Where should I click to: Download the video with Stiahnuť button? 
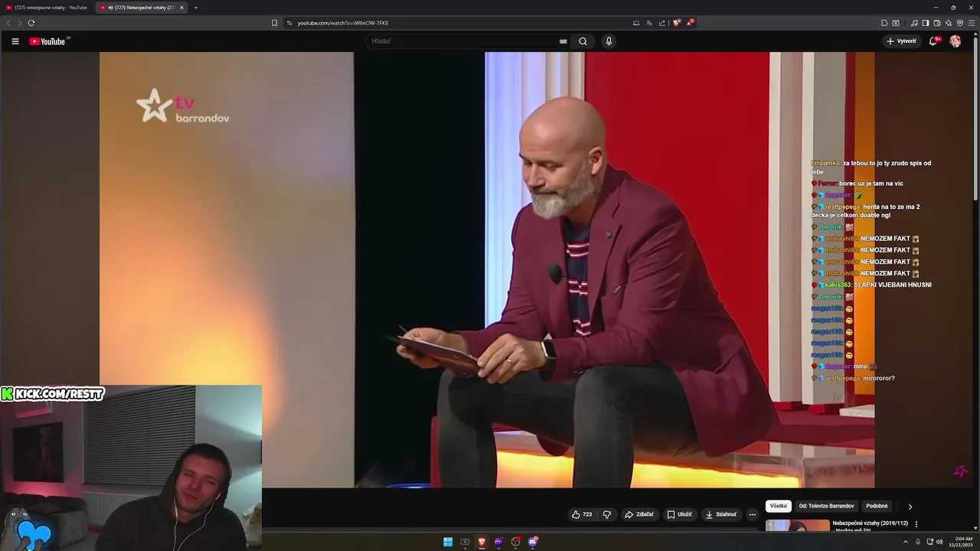[x=720, y=514]
